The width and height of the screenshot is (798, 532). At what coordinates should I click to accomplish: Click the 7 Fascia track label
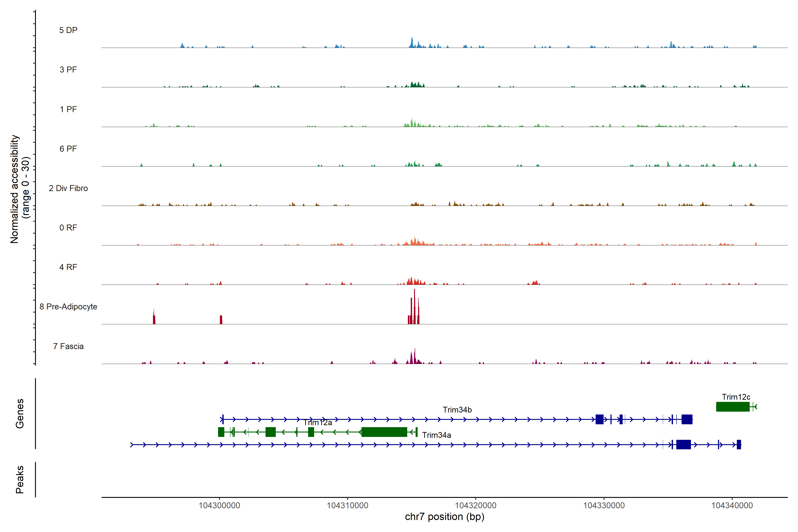click(68, 346)
